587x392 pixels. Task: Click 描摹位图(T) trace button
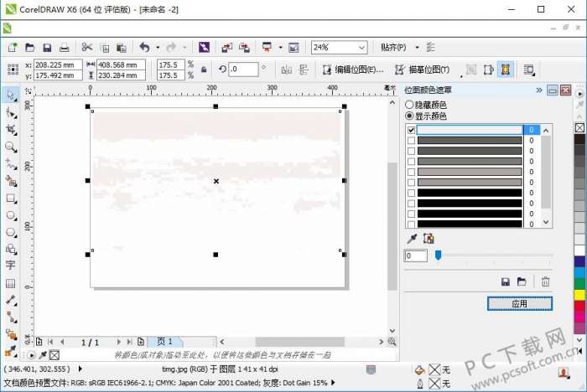pos(423,70)
